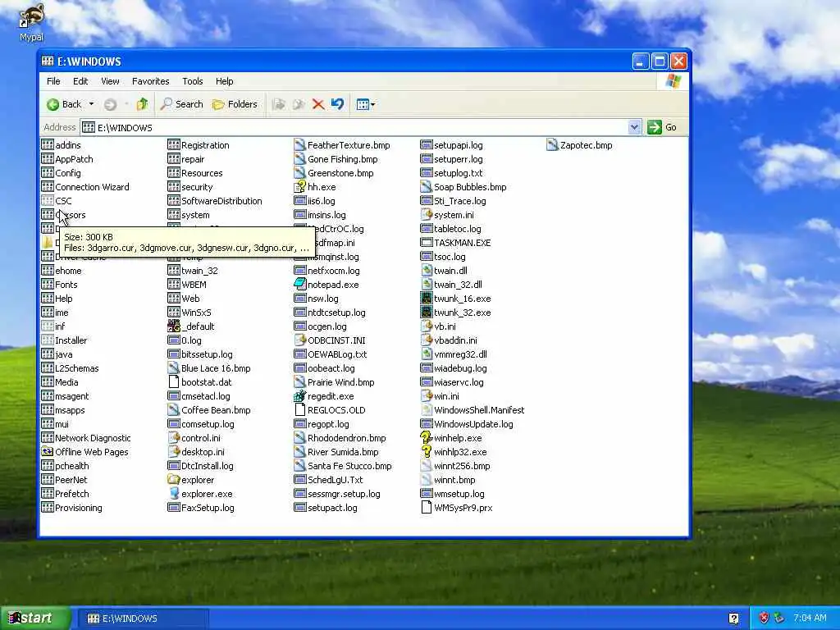Open the Favorites menu
Screen dimensions: 840x630
(x=151, y=81)
